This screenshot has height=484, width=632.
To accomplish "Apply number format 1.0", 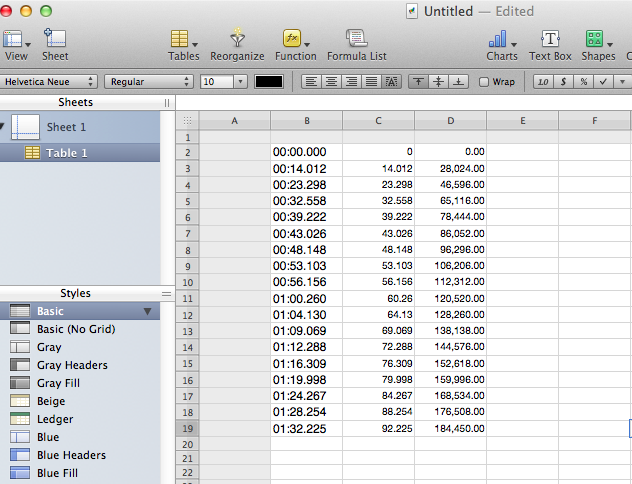I will (x=543, y=82).
